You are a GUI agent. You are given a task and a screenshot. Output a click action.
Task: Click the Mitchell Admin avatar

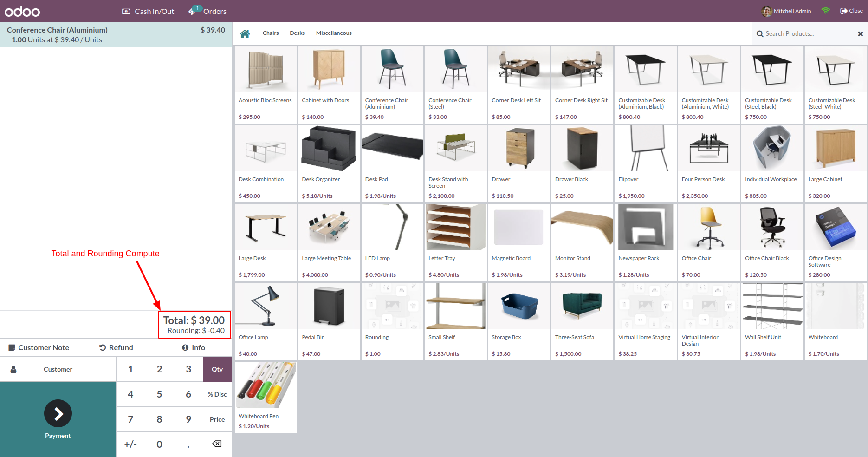[x=767, y=11]
